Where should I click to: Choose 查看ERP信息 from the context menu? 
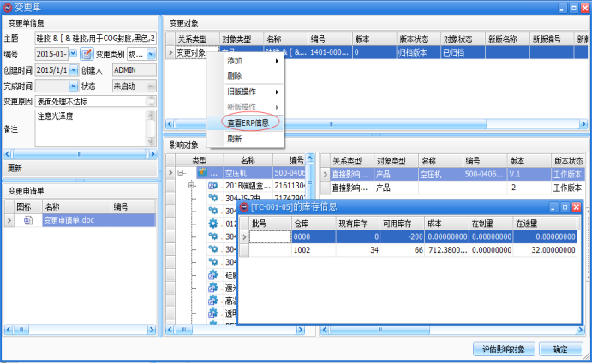pyautogui.click(x=245, y=122)
